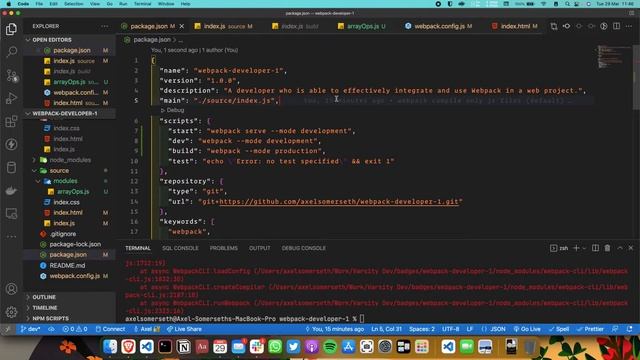Open changes for package.json in editor toolbar
Image resolution: width=640 pixels, height=360 pixels.
coord(554,26)
